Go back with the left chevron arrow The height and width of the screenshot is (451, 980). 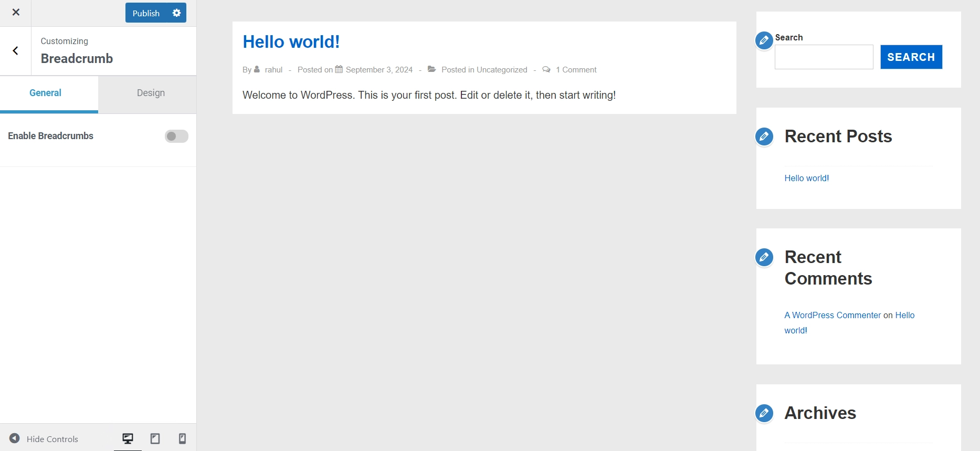pos(16,51)
